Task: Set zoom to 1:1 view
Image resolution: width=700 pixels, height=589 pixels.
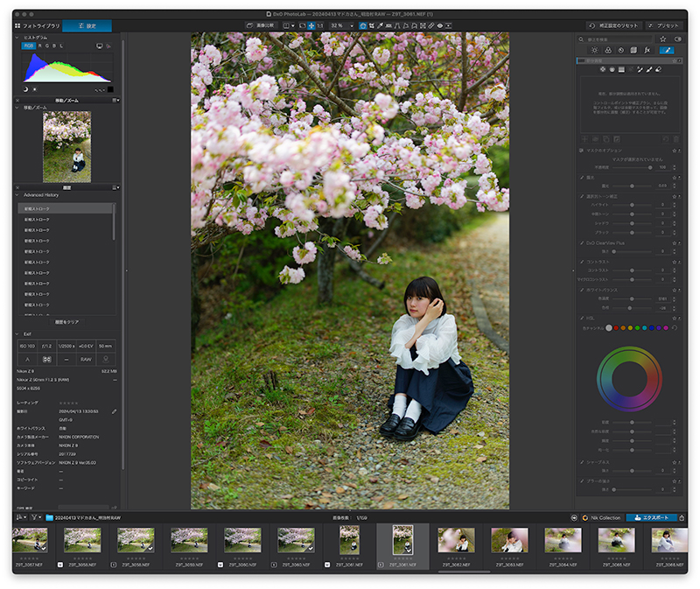Action: tap(320, 26)
